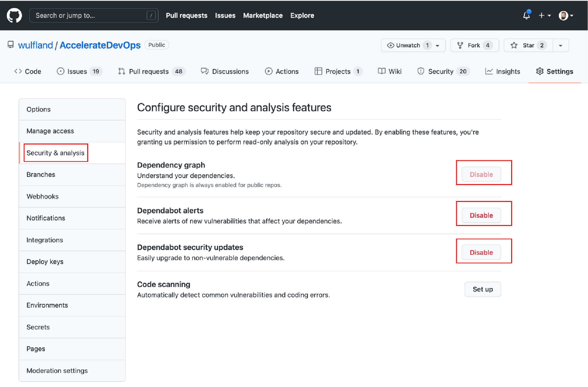Image resolution: width=588 pixels, height=387 pixels.
Task: Open Issues in top navigation bar
Action: pyautogui.click(x=225, y=15)
